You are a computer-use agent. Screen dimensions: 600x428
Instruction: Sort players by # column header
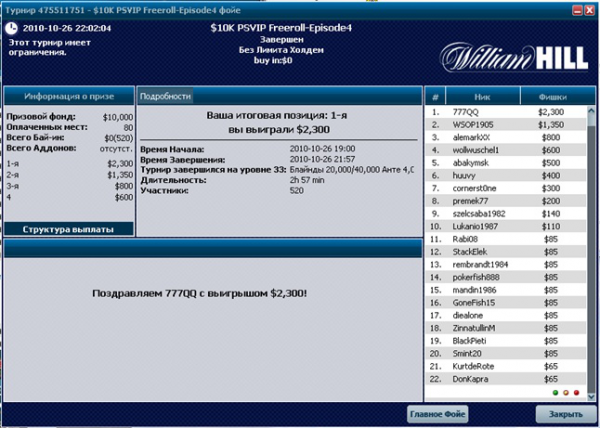pos(435,97)
